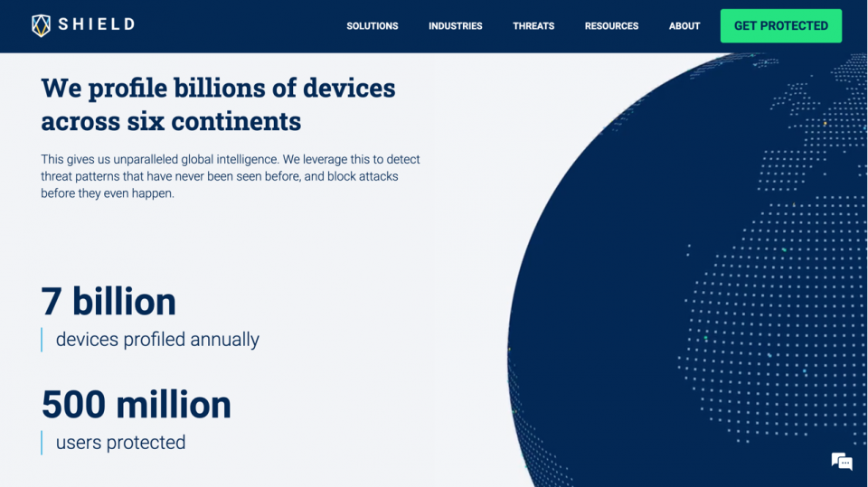Click the "We profile billions of devices" heading

pos(218,88)
